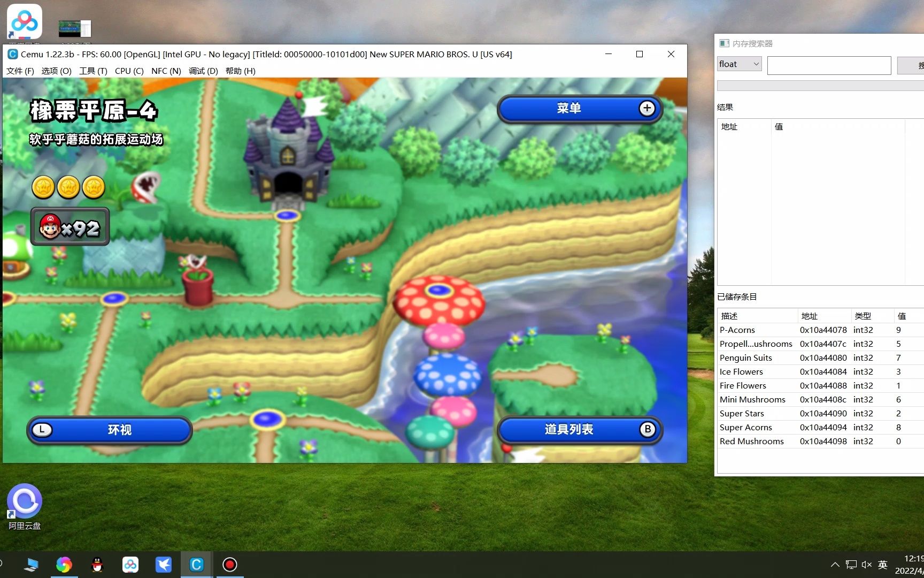Click the 道具列表 item list button

[x=580, y=429]
